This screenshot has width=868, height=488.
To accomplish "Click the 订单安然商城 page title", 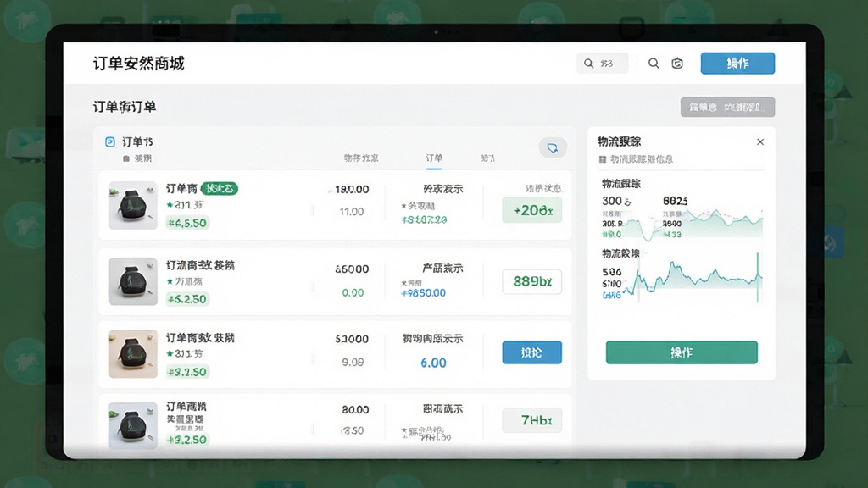I will click(x=138, y=64).
